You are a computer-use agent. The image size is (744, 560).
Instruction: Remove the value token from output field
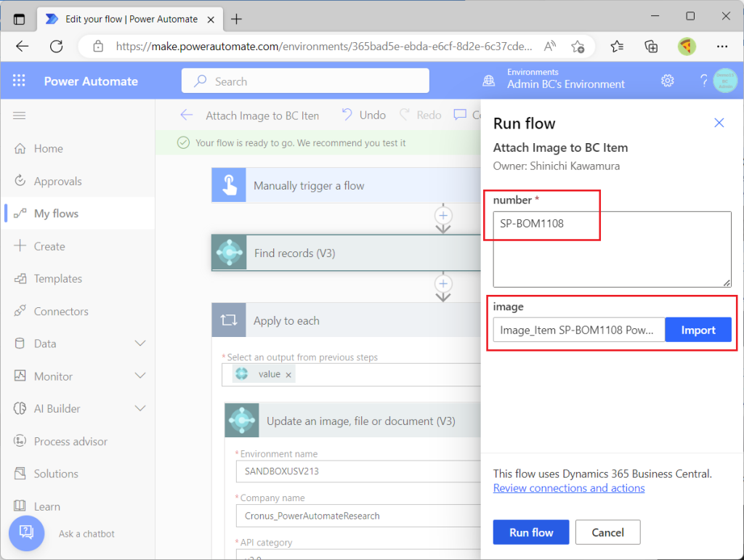pos(288,375)
